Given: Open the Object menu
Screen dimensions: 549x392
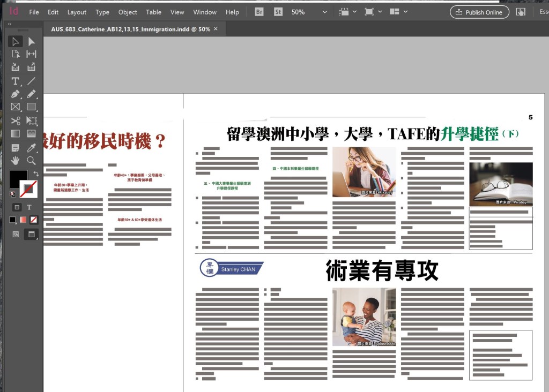Looking at the screenshot, I should click(x=128, y=12).
